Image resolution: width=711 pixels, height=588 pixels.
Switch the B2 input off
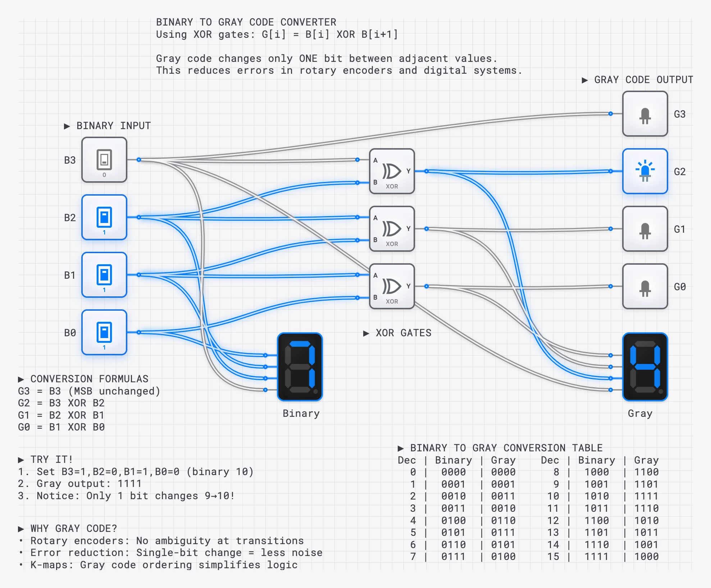pos(104,217)
